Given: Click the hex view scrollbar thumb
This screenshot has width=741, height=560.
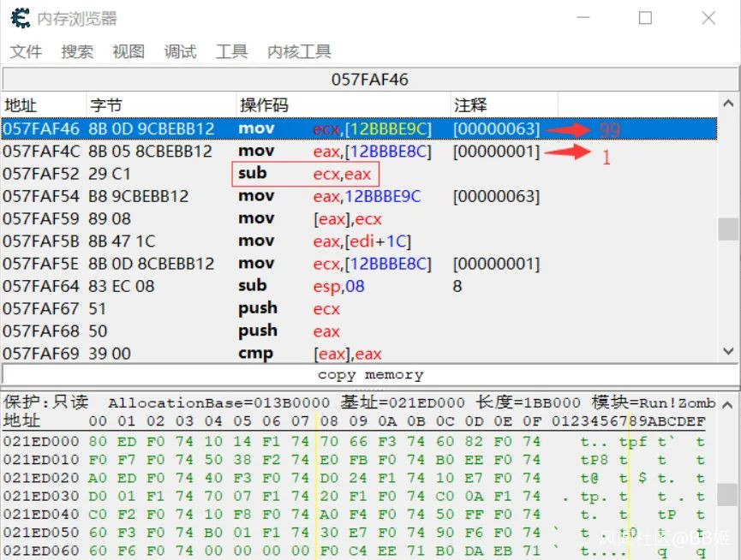Looking at the screenshot, I should click(x=728, y=495).
